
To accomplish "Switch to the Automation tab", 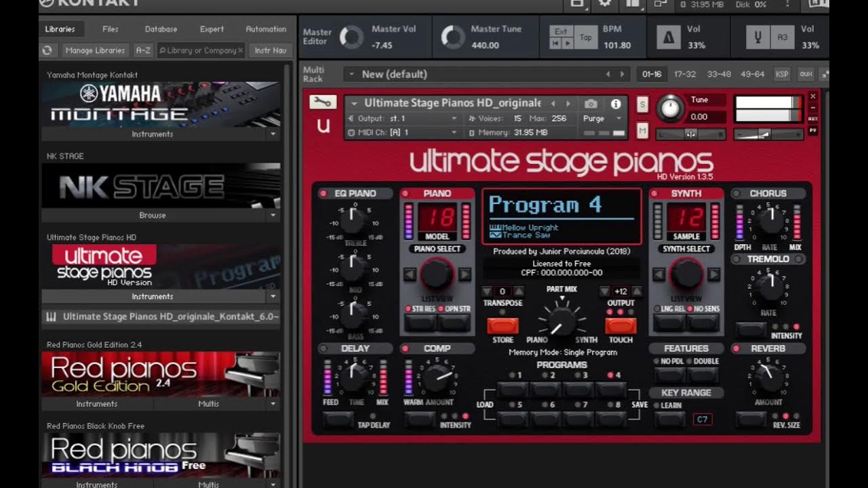I will (x=266, y=29).
